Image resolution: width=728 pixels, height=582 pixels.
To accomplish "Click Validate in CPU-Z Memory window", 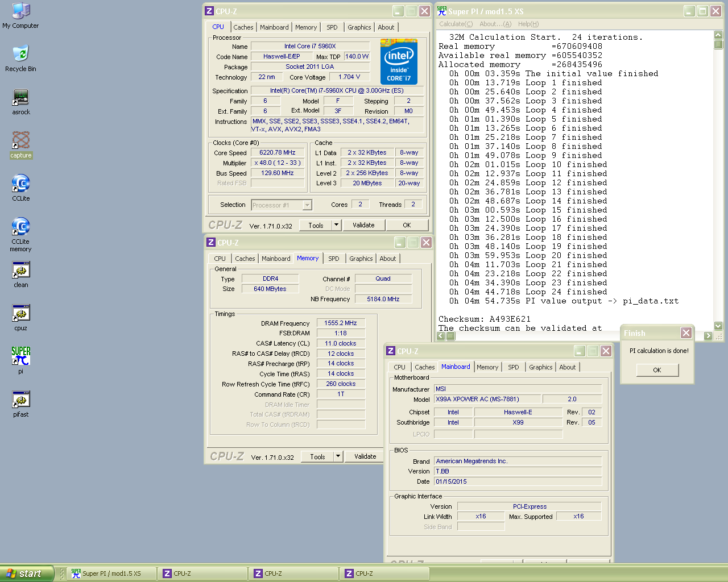I will coord(365,456).
